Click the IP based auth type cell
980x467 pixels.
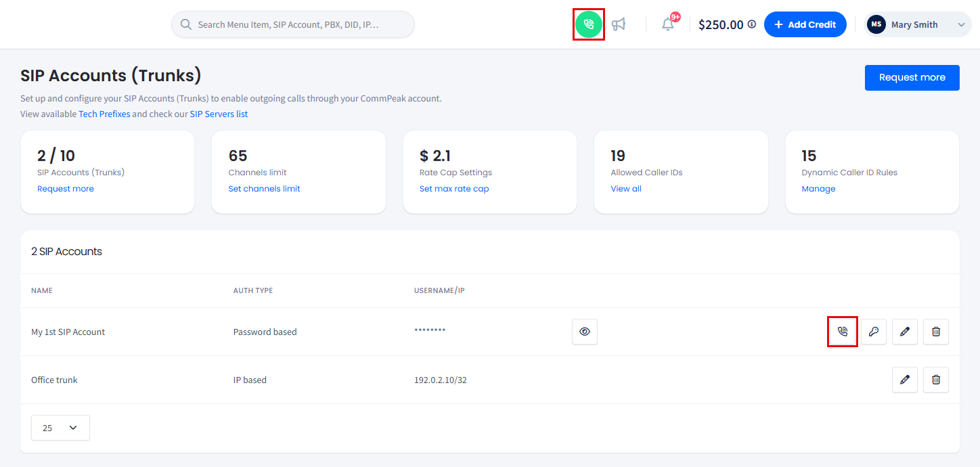pyautogui.click(x=250, y=380)
